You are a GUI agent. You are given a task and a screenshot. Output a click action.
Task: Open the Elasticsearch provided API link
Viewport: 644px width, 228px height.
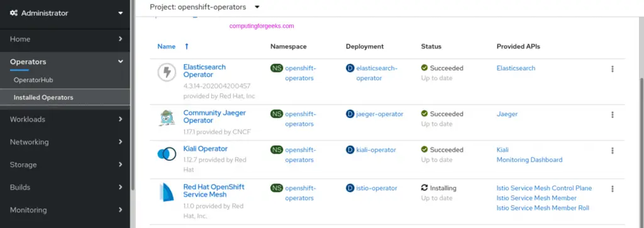pyautogui.click(x=516, y=68)
